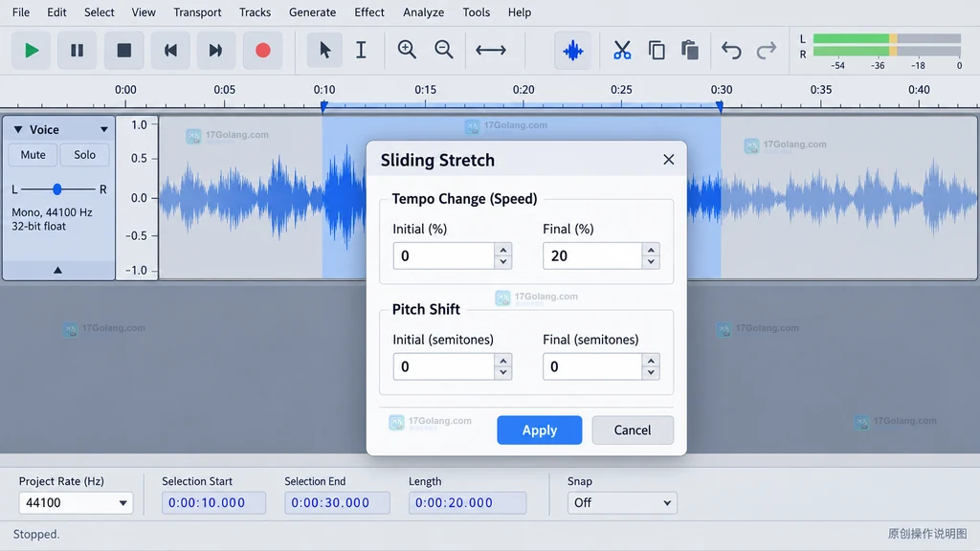Increase the Tempo Change Final percent value

(651, 250)
